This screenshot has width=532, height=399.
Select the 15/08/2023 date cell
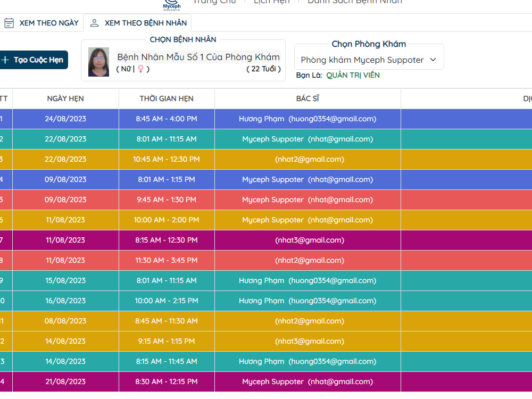pyautogui.click(x=65, y=280)
